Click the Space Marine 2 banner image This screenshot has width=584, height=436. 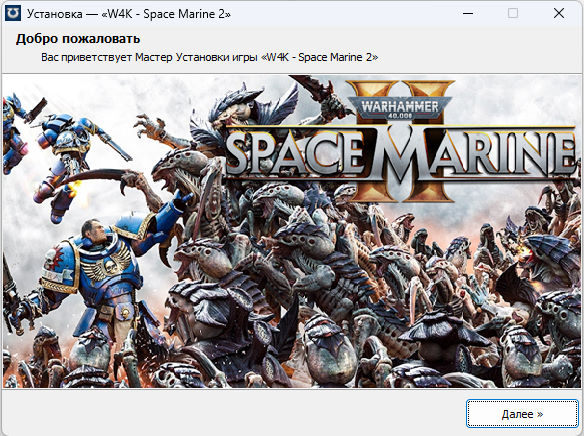(x=292, y=231)
